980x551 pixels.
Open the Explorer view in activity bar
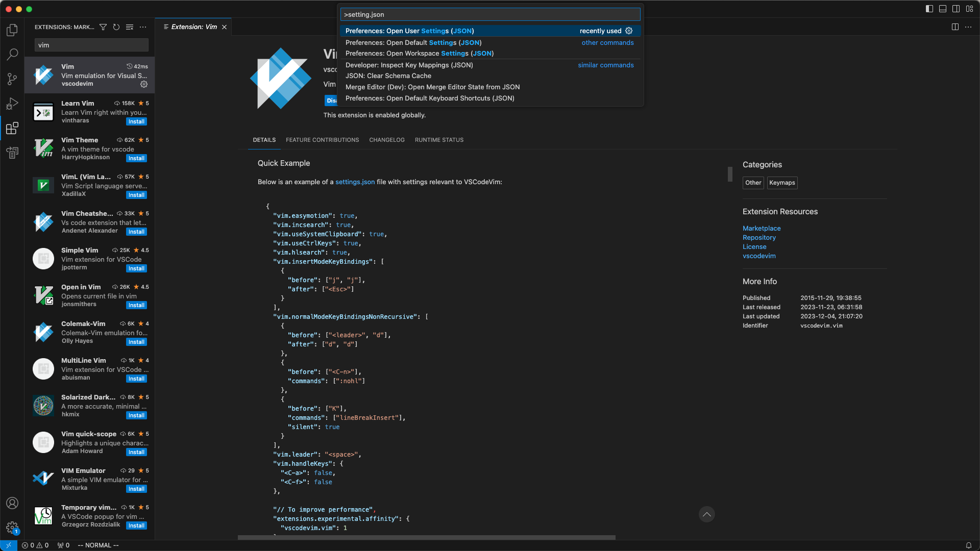click(x=12, y=30)
